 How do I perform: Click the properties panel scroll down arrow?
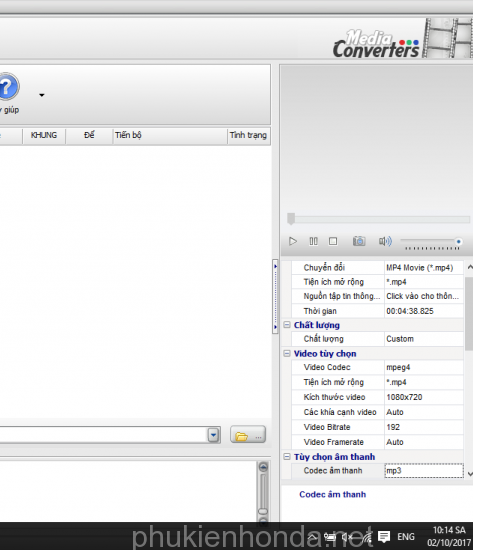470,474
